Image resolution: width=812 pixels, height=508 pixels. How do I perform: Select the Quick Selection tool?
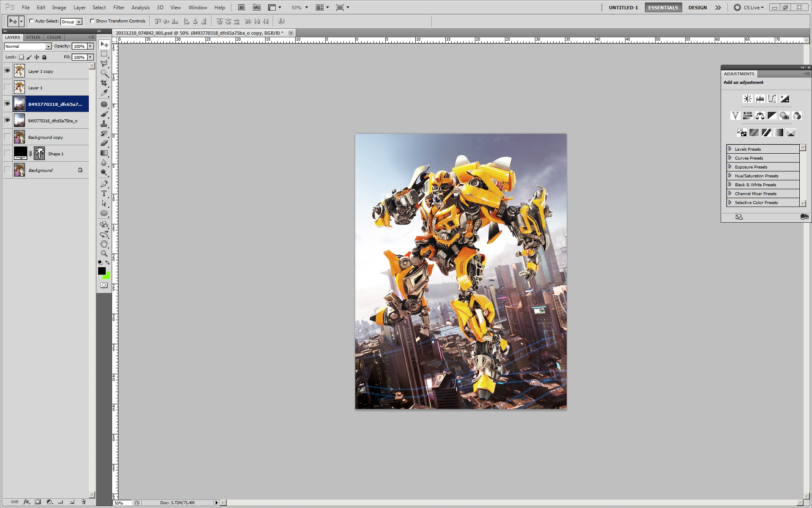[104, 73]
